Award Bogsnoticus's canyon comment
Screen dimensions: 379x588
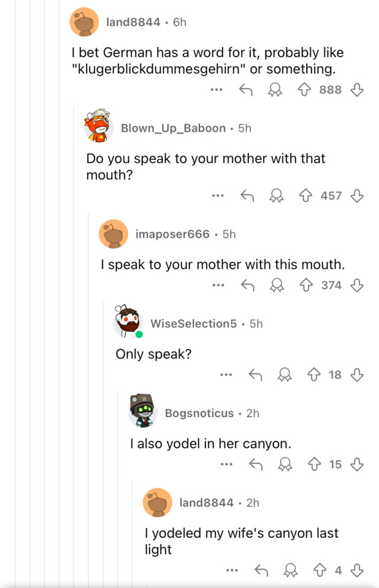[285, 464]
